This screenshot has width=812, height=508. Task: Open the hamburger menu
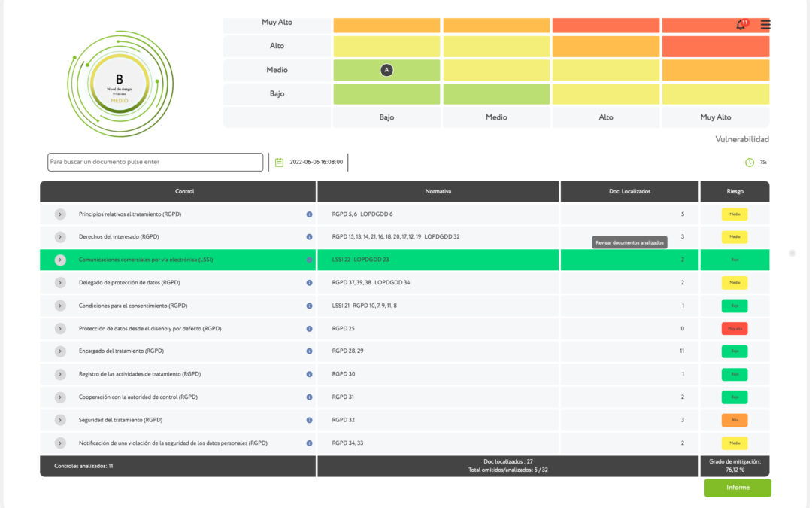tap(765, 25)
